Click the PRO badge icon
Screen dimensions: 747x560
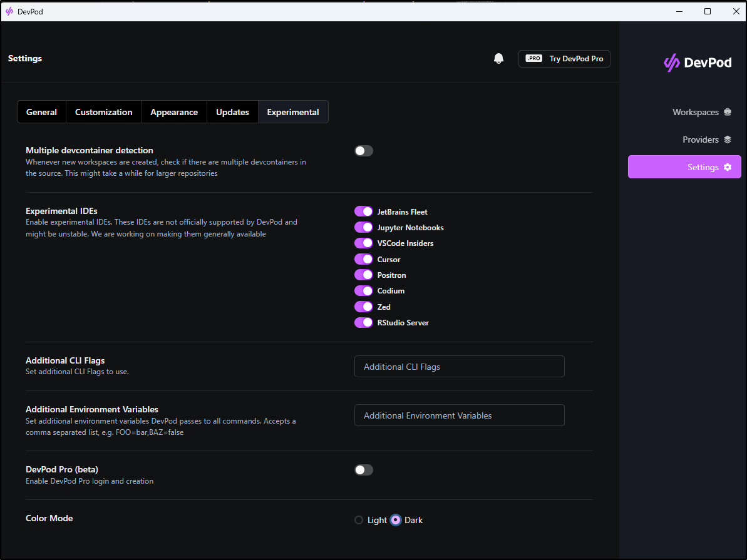tap(533, 59)
